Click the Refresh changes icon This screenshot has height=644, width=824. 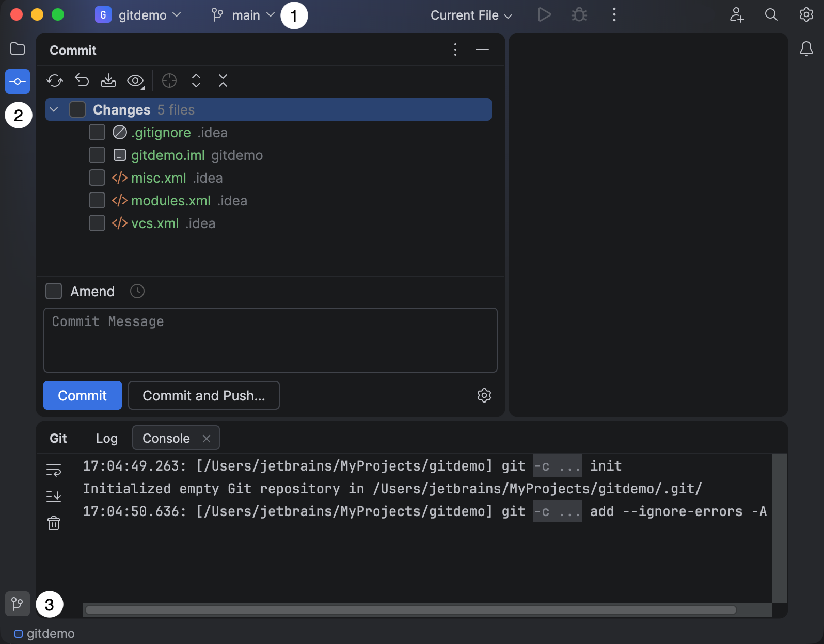point(55,81)
